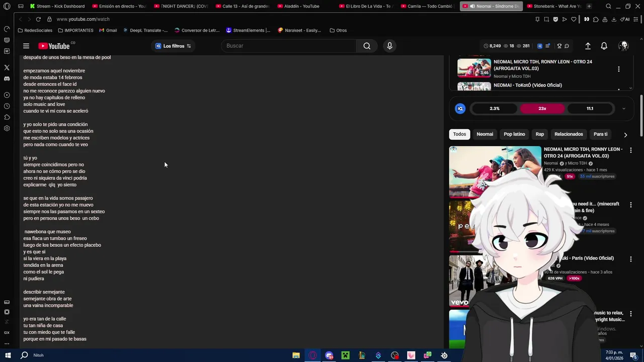Click the 23x pink score pill
The height and width of the screenshot is (362, 644).
tap(542, 109)
